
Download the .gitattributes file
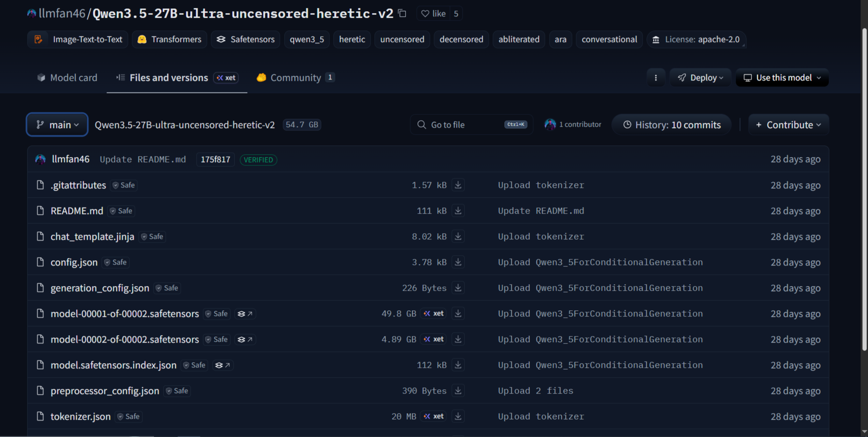(458, 185)
